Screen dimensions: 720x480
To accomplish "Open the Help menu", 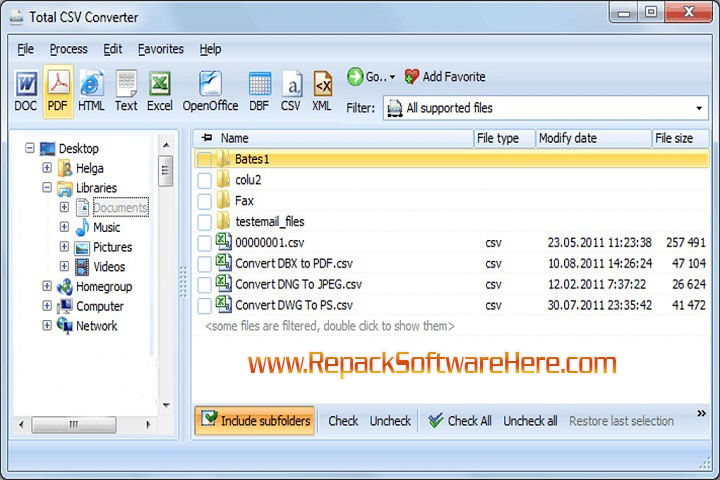I will [210, 49].
